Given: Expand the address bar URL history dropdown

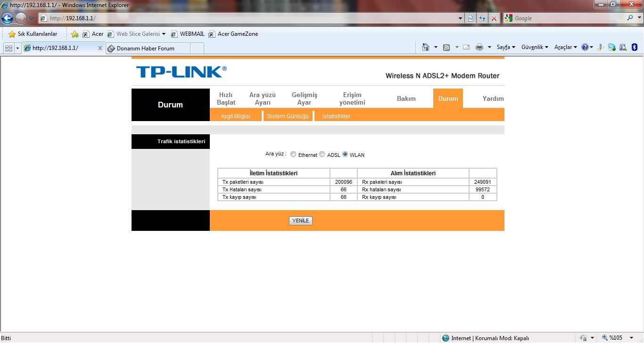Looking at the screenshot, I should pos(461,18).
